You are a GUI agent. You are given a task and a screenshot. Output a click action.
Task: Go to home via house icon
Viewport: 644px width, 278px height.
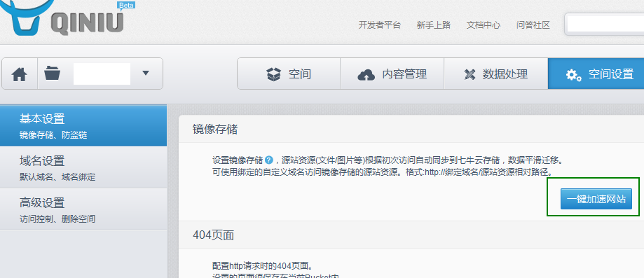click(x=20, y=74)
